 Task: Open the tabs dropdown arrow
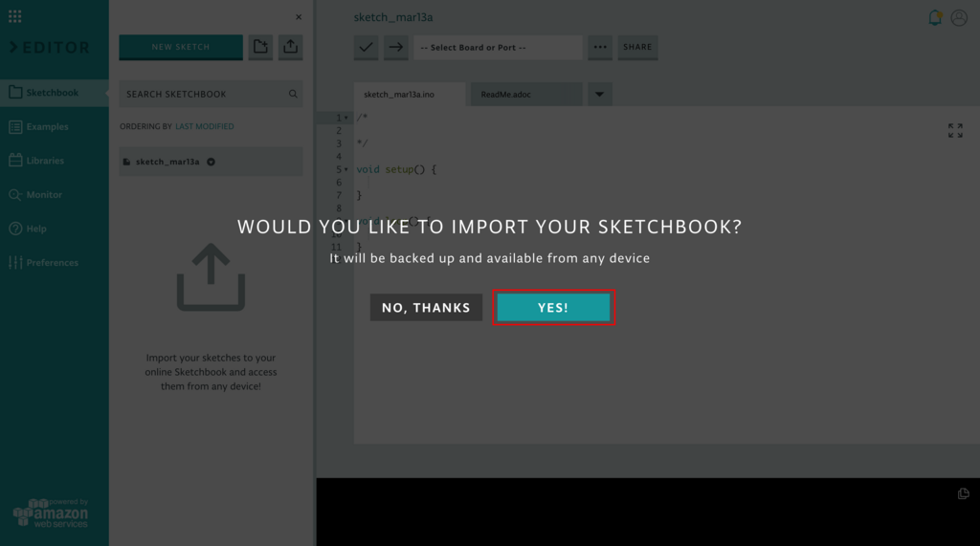coord(599,95)
